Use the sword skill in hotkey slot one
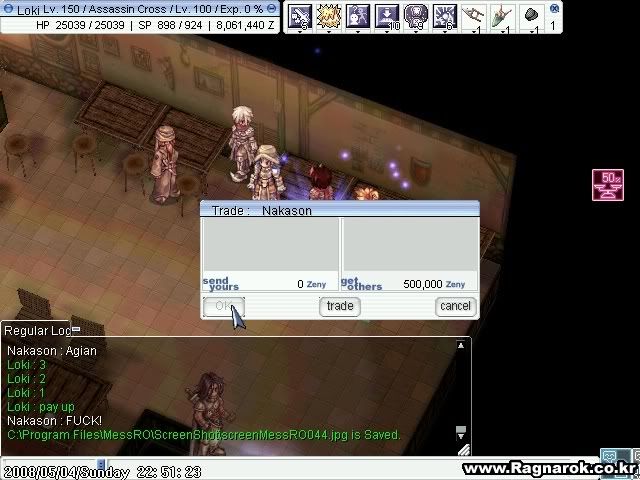The width and height of the screenshot is (640, 480). point(300,16)
